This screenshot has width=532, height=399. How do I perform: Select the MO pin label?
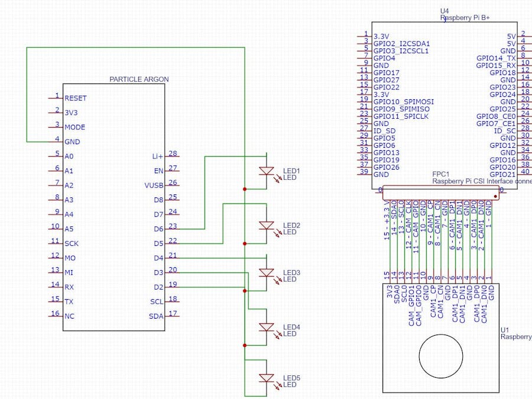click(70, 258)
